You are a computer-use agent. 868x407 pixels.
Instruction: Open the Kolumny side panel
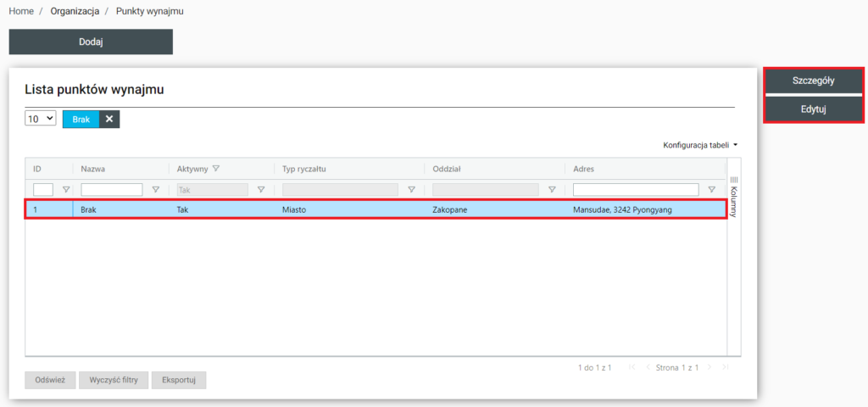[x=734, y=196]
